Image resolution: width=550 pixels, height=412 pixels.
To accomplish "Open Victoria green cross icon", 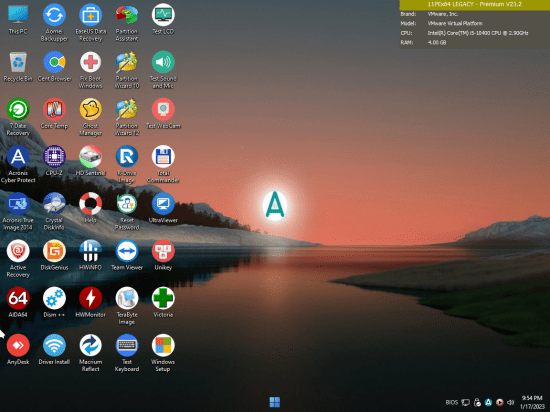I will click(x=163, y=303).
